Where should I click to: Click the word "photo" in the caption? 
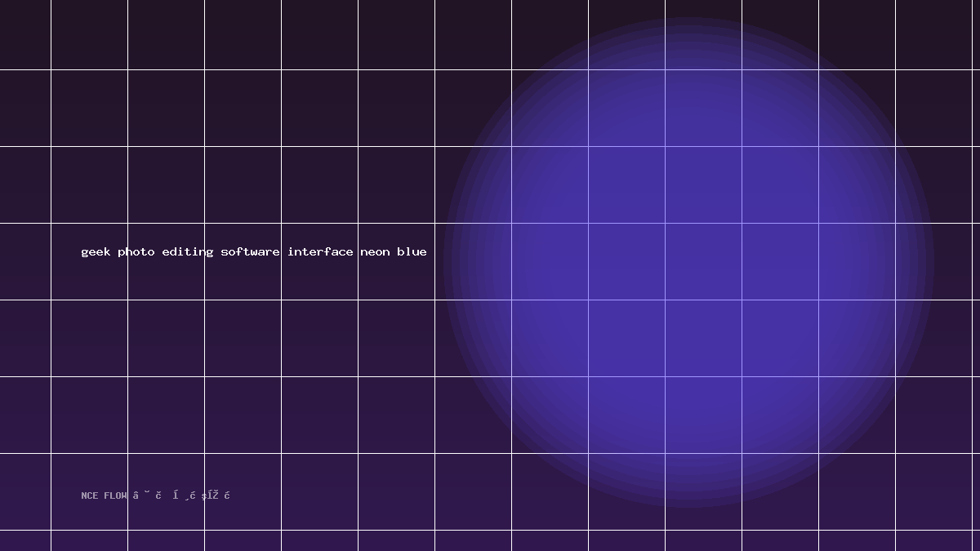coord(136,251)
